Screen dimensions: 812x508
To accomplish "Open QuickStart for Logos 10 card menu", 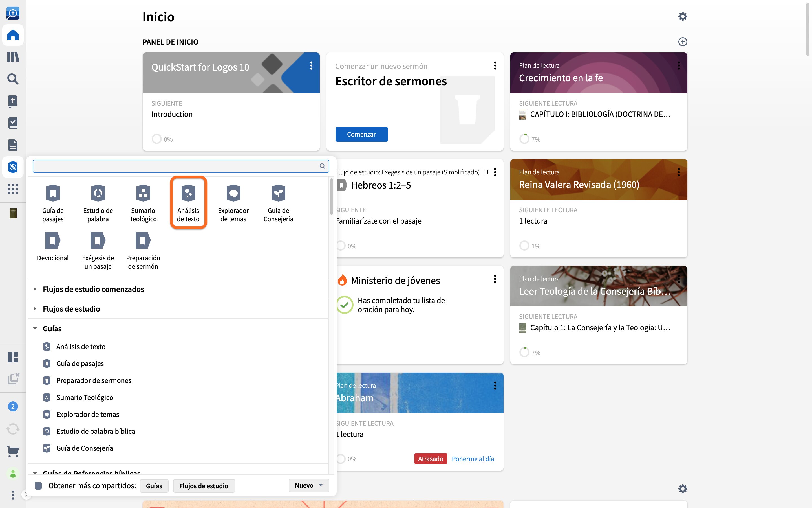I will pyautogui.click(x=311, y=65).
